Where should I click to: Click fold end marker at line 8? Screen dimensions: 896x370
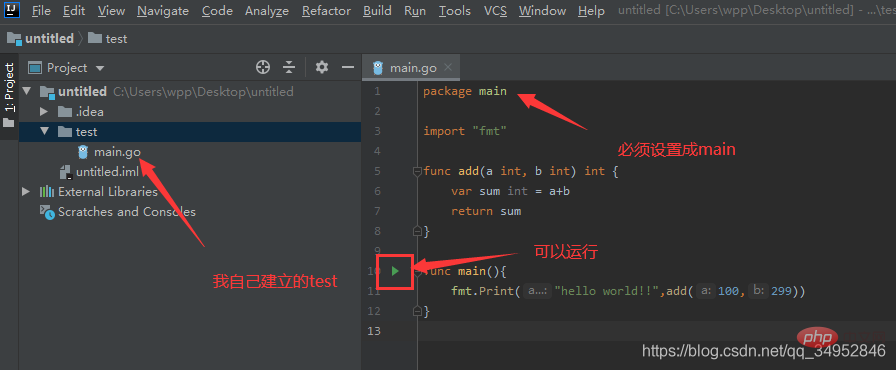click(x=417, y=231)
